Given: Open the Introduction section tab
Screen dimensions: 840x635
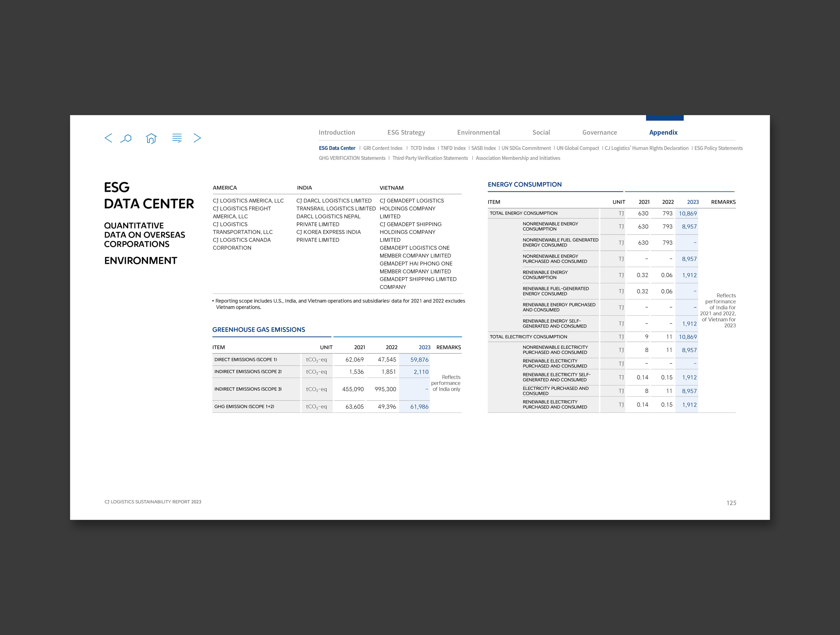Looking at the screenshot, I should click(337, 133).
